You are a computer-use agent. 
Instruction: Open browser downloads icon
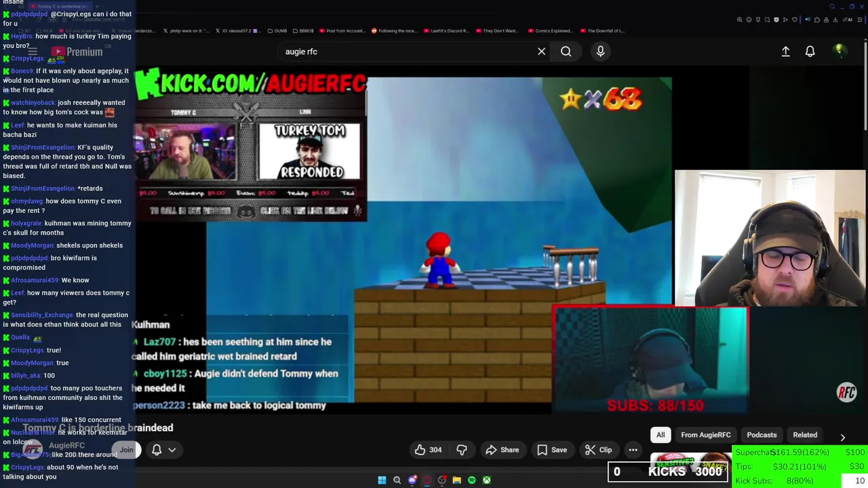[835, 20]
